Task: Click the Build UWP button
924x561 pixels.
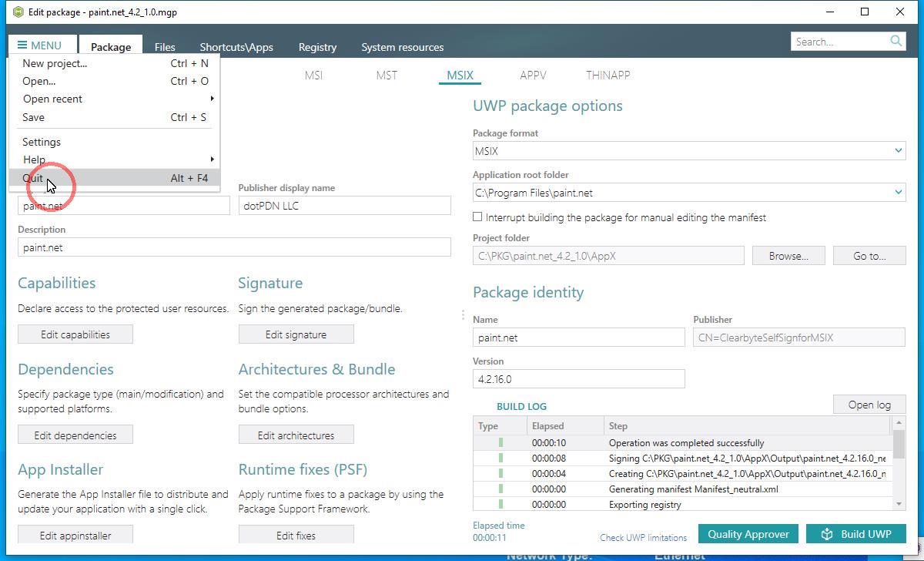Action: (x=855, y=534)
